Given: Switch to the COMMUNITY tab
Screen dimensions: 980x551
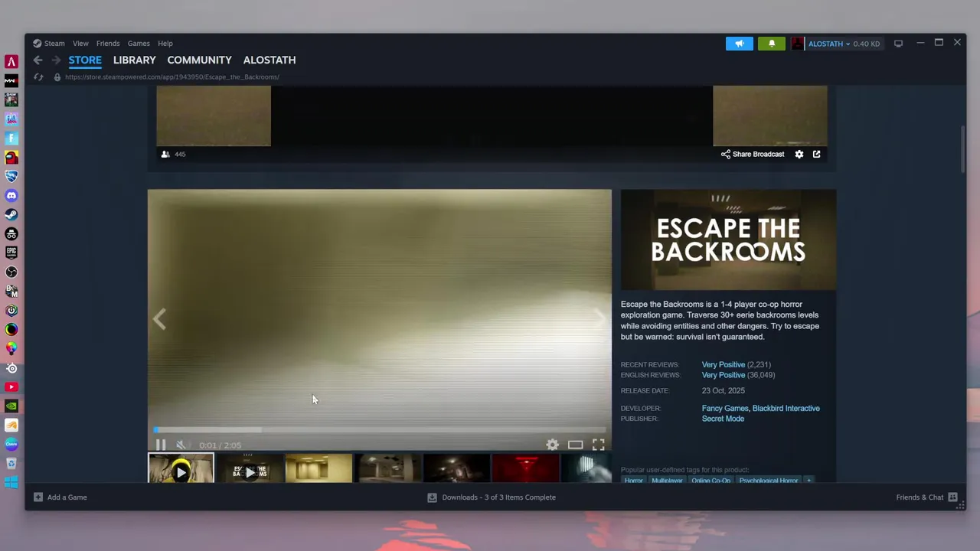Looking at the screenshot, I should point(199,60).
